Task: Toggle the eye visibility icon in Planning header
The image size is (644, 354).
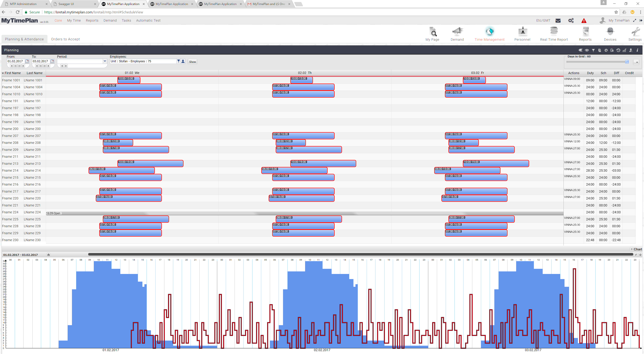Action: (x=587, y=50)
